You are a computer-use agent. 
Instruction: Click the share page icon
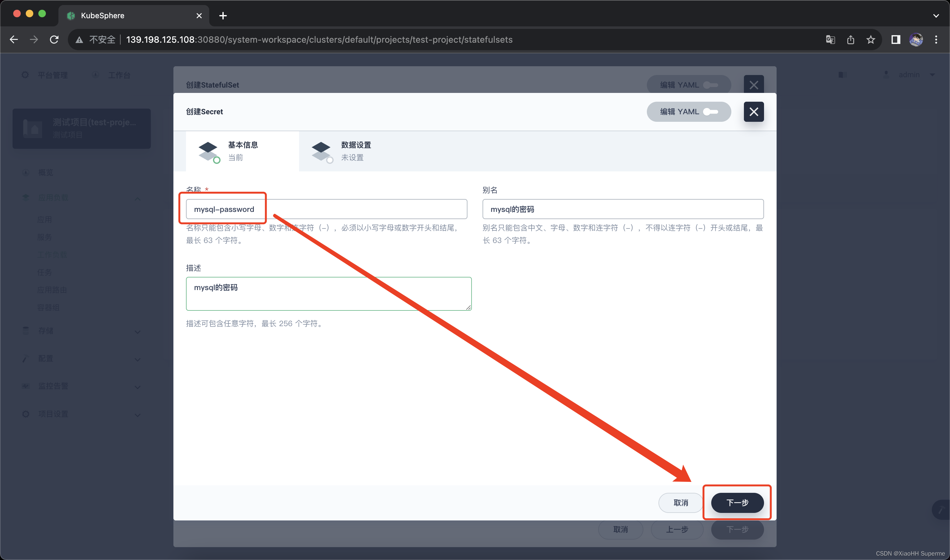pos(850,40)
